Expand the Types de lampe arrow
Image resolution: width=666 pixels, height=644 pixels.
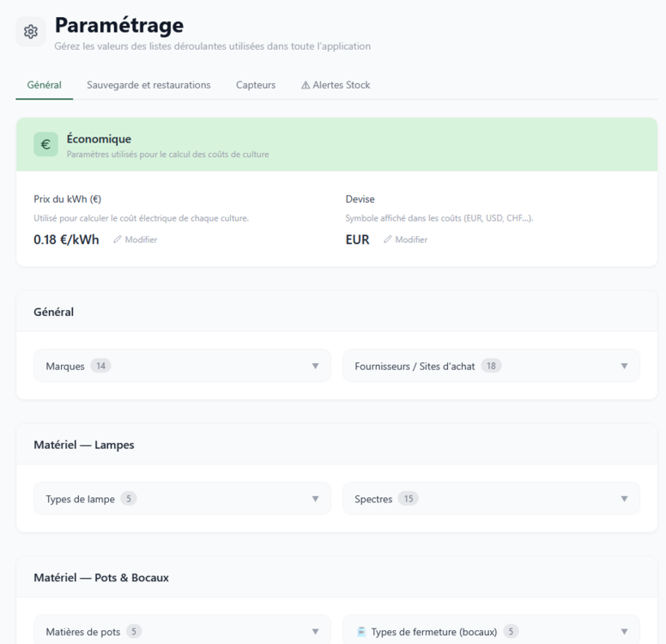click(315, 499)
